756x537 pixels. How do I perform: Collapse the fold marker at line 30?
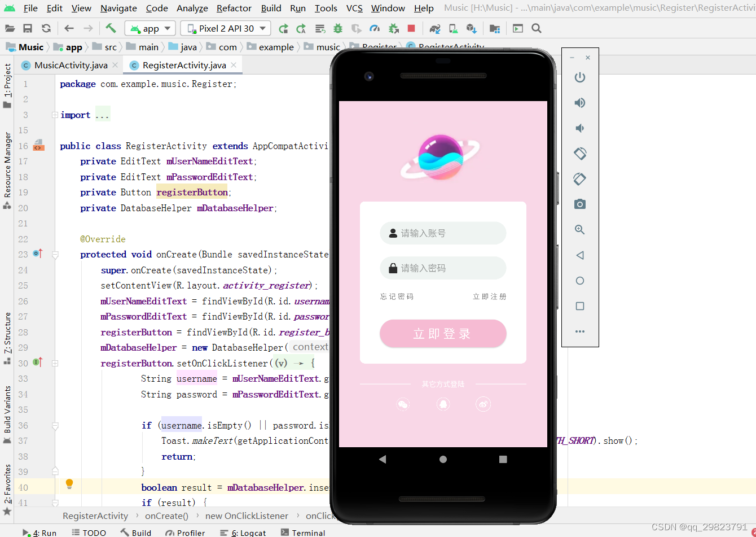(55, 363)
